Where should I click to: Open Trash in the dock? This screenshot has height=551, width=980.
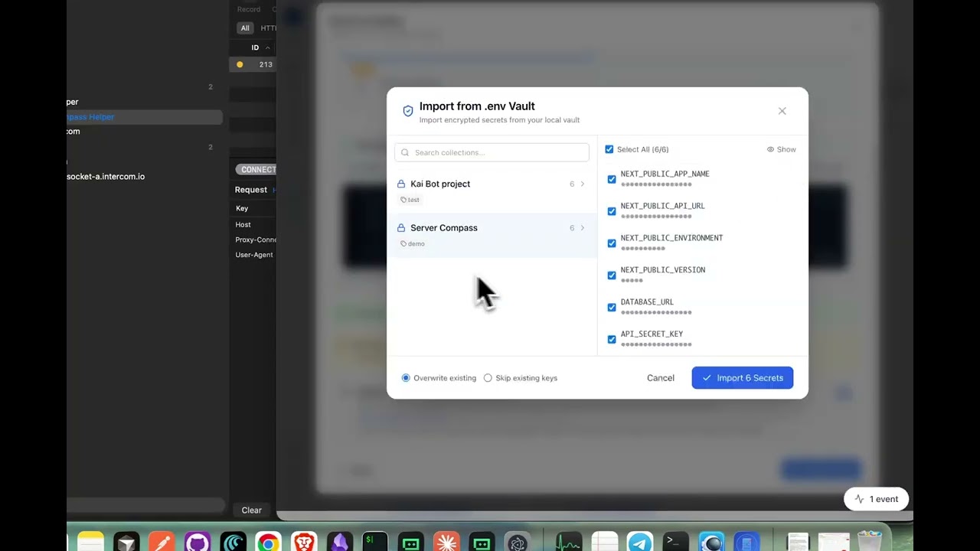point(870,541)
